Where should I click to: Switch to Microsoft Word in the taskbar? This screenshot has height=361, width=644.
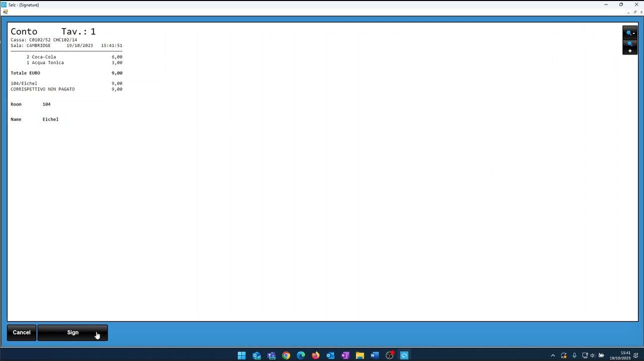click(375, 355)
